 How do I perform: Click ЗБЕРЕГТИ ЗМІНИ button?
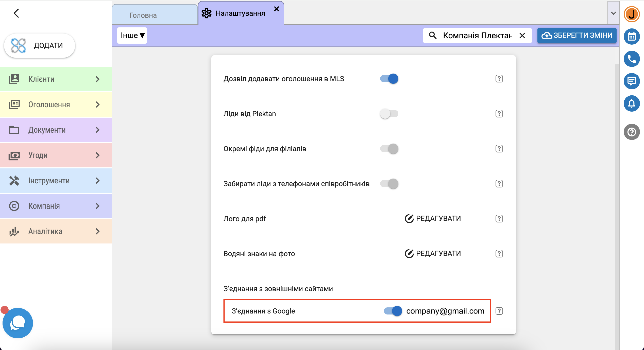[577, 36]
